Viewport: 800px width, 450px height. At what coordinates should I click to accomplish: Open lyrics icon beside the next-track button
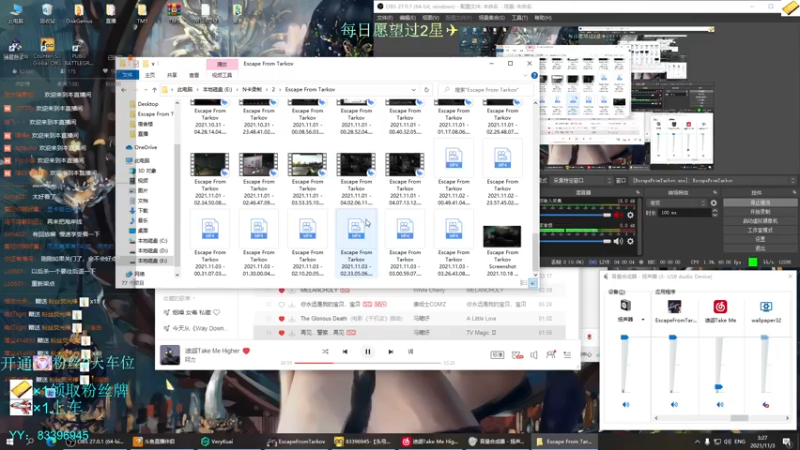click(x=411, y=352)
